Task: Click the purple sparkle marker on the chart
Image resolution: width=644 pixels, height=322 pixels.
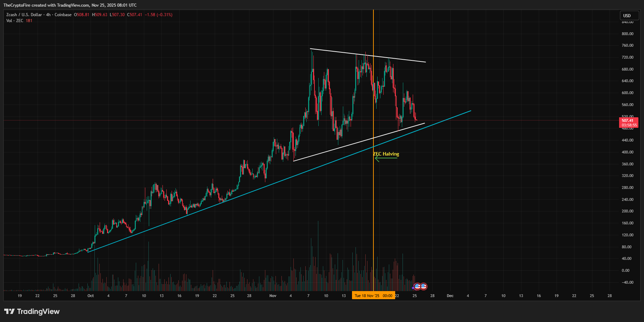Action: (412, 288)
